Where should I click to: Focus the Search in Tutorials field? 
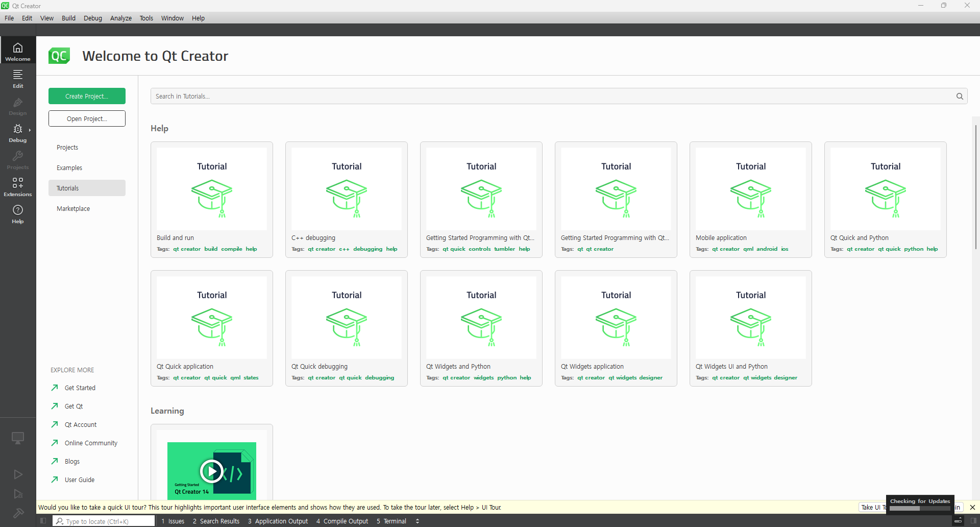coord(553,96)
